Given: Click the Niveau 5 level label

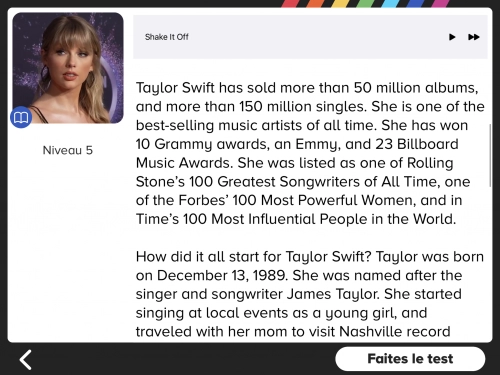Looking at the screenshot, I should point(68,150).
